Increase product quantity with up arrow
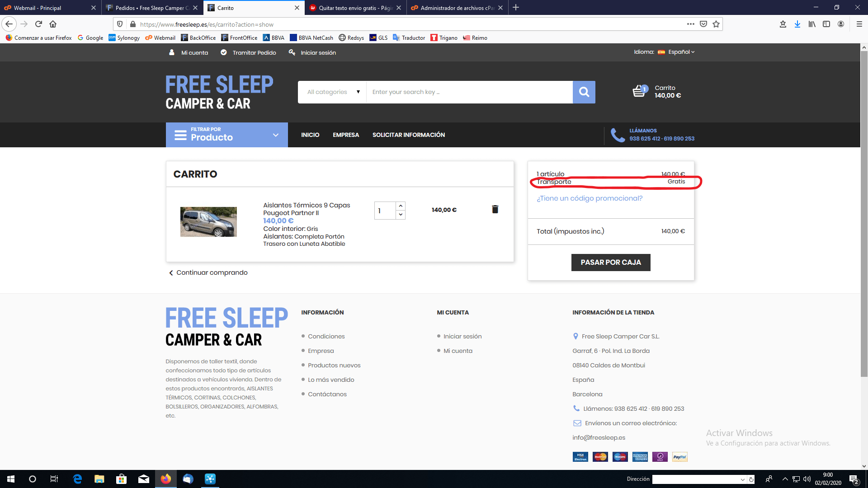Screen dimensions: 868x488 401,206
